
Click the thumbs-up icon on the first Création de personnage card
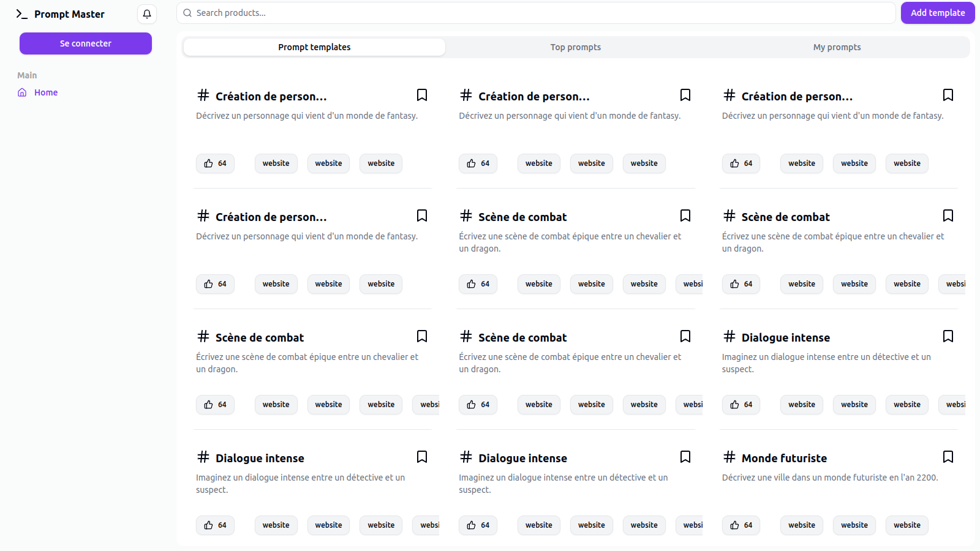pyautogui.click(x=208, y=162)
